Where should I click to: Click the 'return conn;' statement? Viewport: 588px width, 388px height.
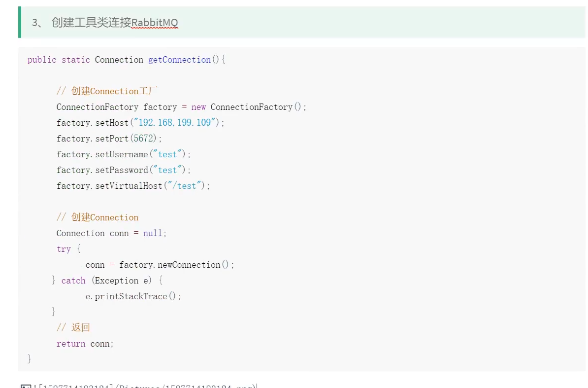85,344
